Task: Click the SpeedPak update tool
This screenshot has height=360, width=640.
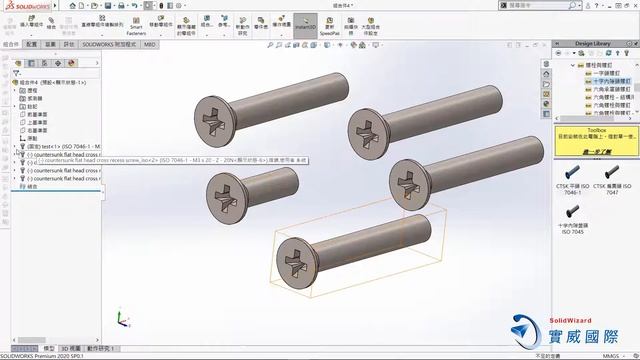Action: coord(329,27)
